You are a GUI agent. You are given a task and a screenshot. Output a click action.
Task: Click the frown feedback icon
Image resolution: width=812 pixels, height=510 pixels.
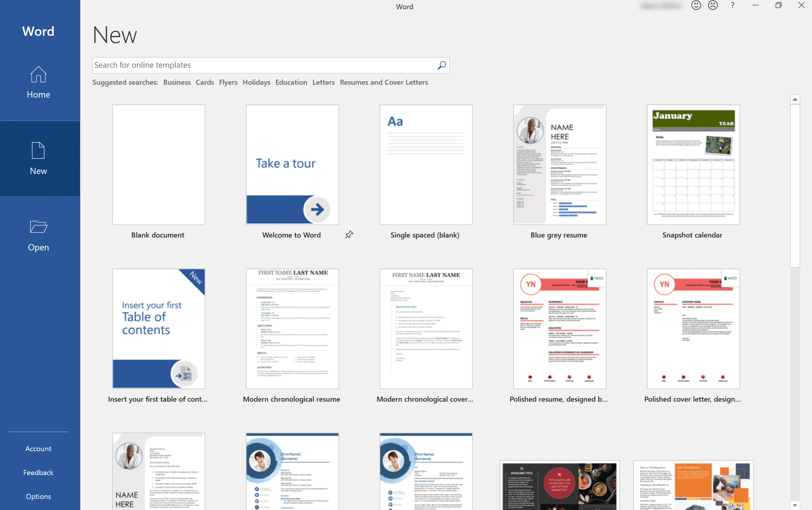click(x=713, y=6)
